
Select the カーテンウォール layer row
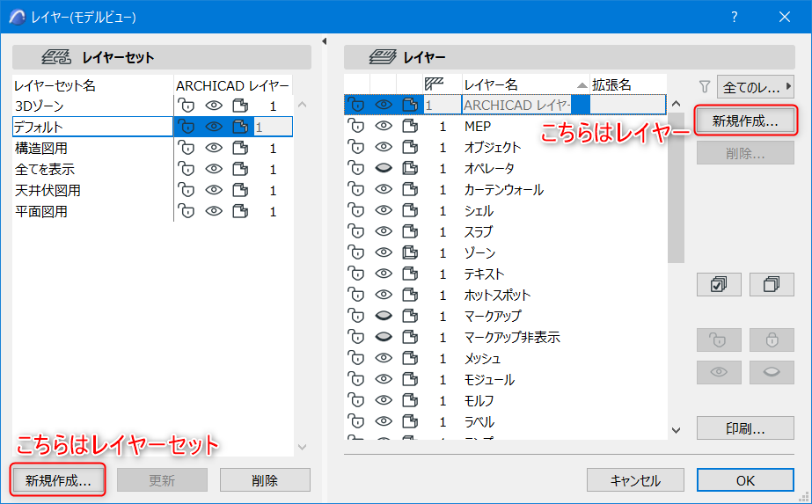(x=506, y=190)
